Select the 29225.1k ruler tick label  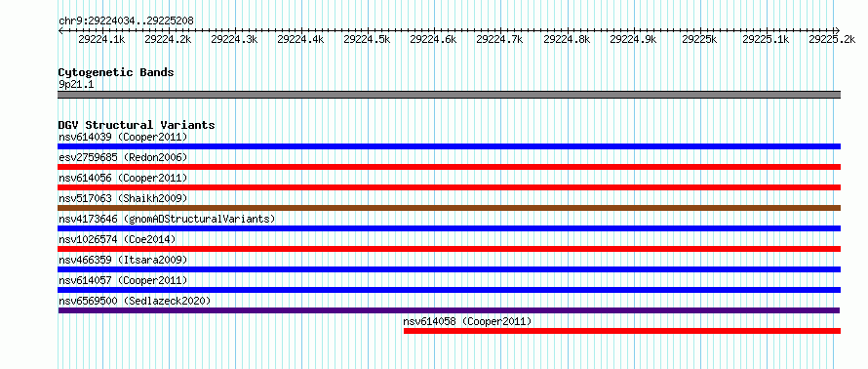pyautogui.click(x=766, y=39)
